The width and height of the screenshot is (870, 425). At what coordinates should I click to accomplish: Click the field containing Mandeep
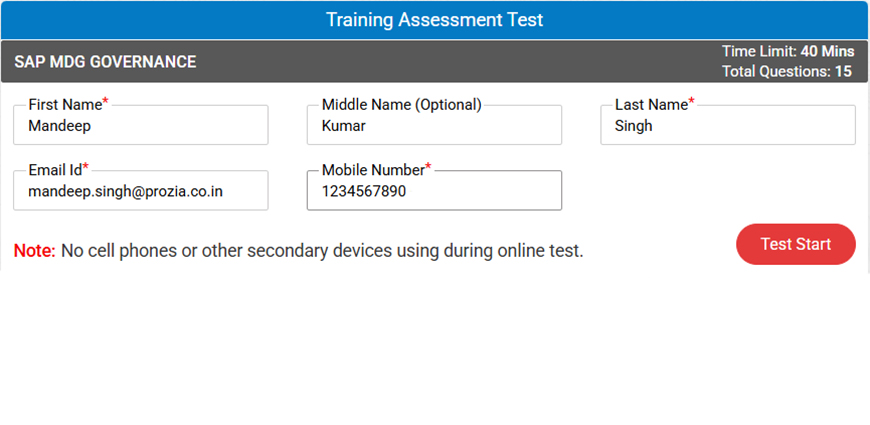pyautogui.click(x=141, y=127)
